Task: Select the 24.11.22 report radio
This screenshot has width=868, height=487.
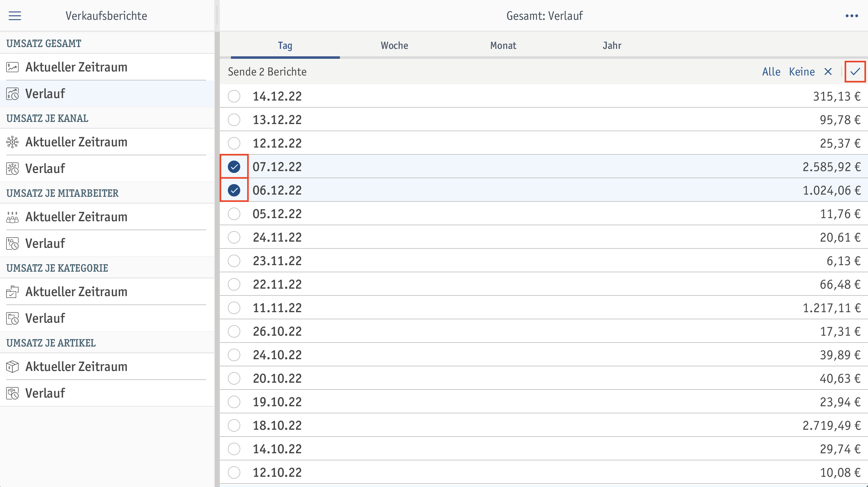Action: (234, 237)
